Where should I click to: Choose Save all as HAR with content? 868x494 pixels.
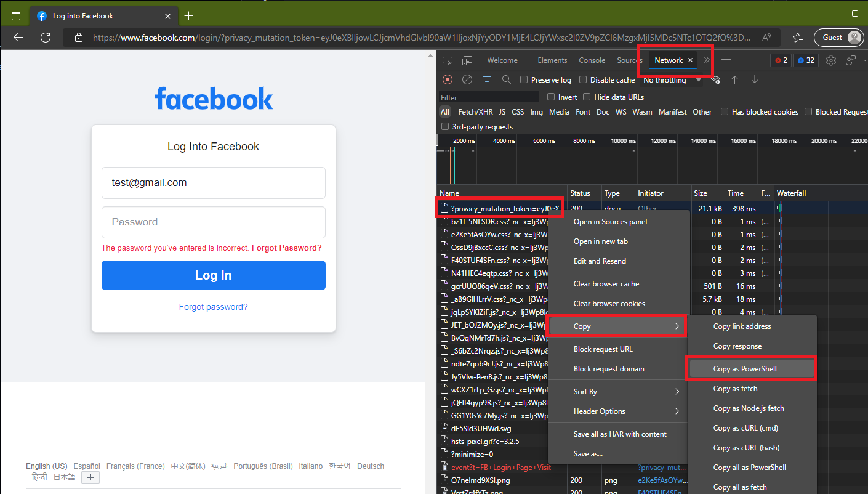(x=617, y=434)
